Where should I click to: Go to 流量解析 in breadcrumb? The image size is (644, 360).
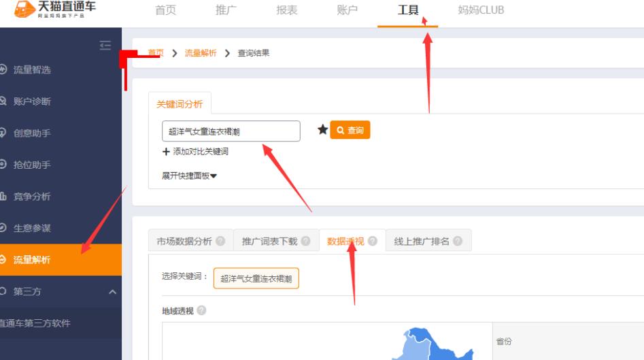pyautogui.click(x=201, y=52)
